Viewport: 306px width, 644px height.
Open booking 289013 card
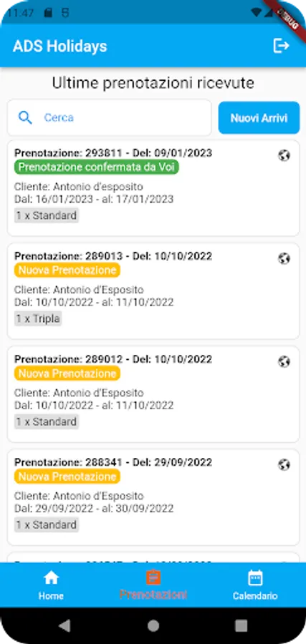coord(153,291)
